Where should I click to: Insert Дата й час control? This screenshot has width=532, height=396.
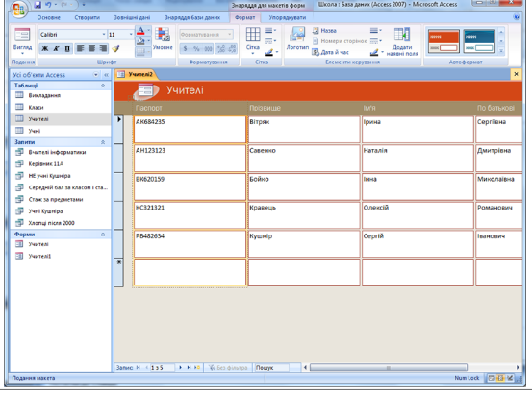pyautogui.click(x=331, y=52)
